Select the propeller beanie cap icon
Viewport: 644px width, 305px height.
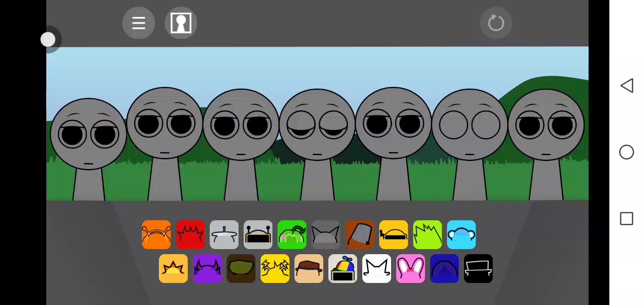(343, 269)
